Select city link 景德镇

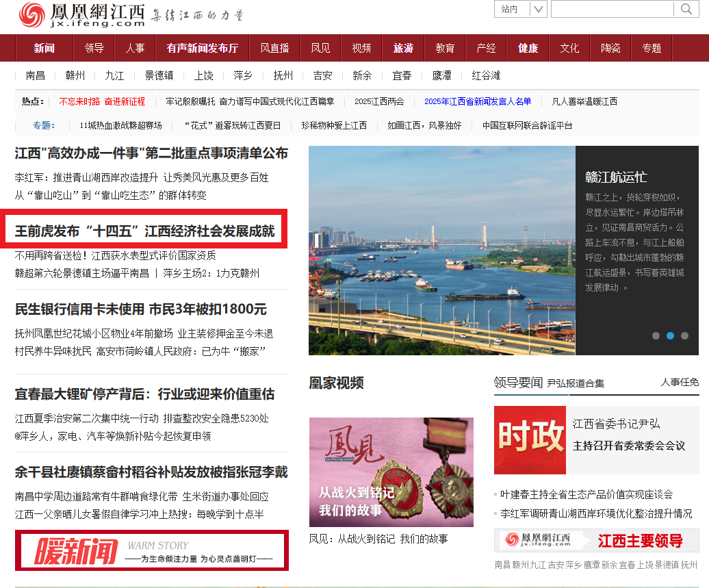(159, 75)
